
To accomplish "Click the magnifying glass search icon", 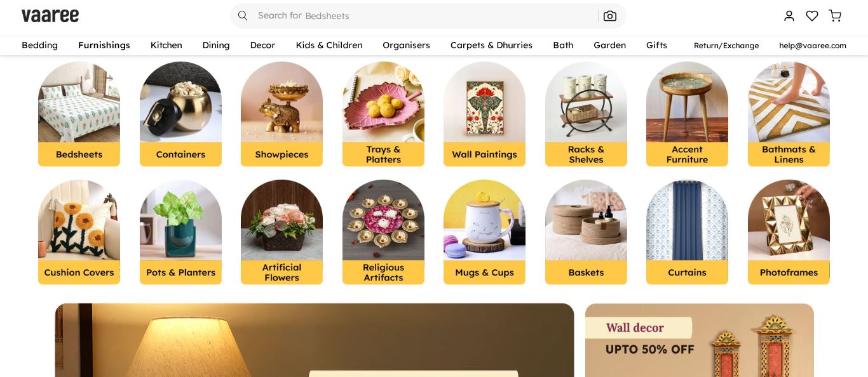I will (x=243, y=15).
